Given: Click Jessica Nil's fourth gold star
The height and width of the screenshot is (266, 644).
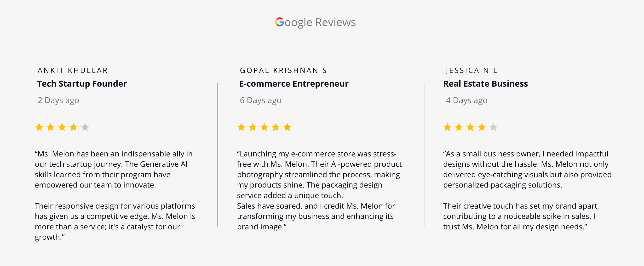Looking at the screenshot, I should [482, 127].
